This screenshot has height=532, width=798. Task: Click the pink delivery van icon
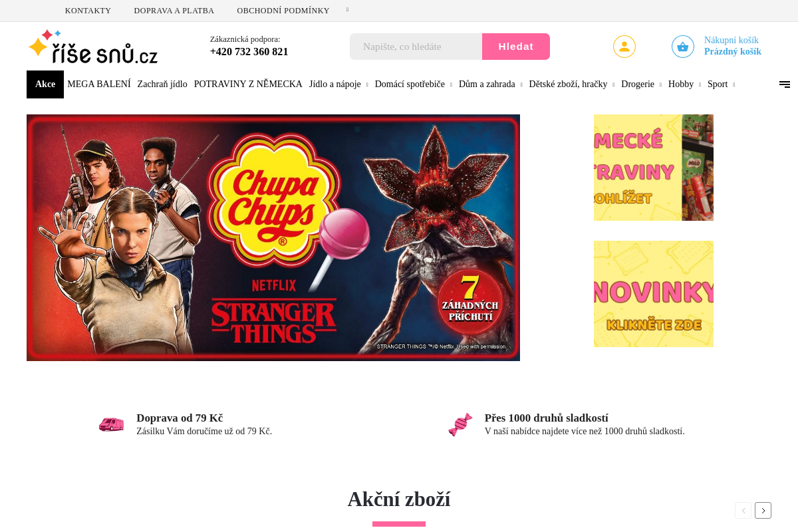[111, 424]
